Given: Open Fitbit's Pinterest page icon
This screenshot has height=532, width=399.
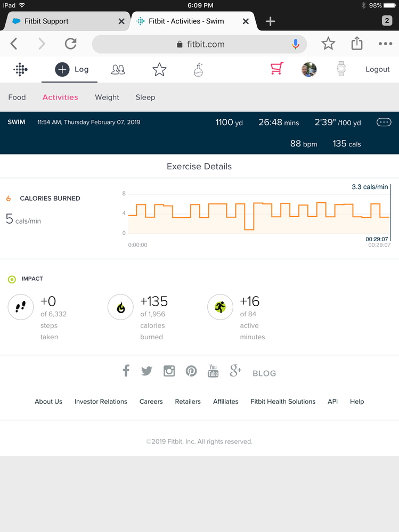Looking at the screenshot, I should pos(191,371).
